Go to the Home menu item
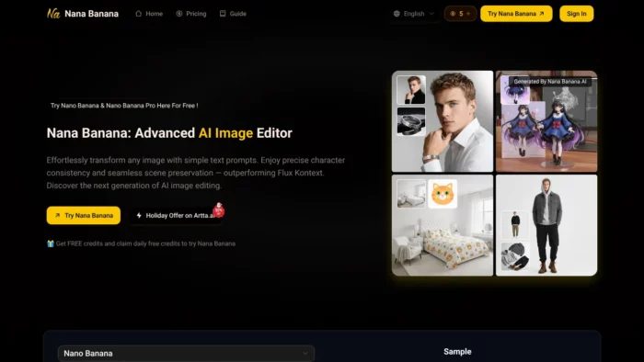The image size is (644, 362). pyautogui.click(x=149, y=14)
